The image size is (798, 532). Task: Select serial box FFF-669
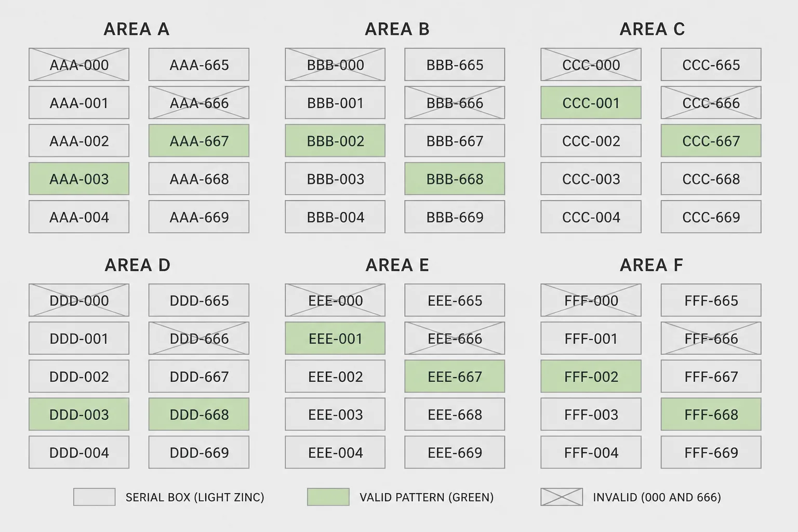[x=711, y=452]
